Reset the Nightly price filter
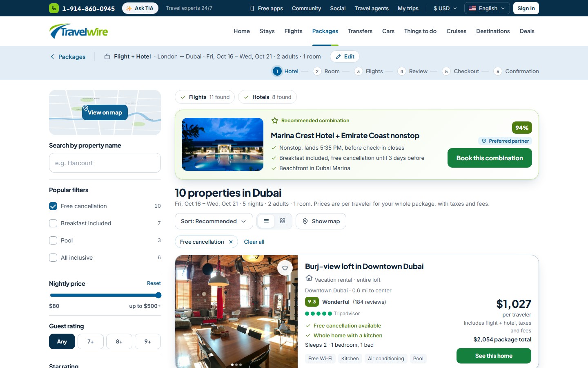 click(x=154, y=283)
